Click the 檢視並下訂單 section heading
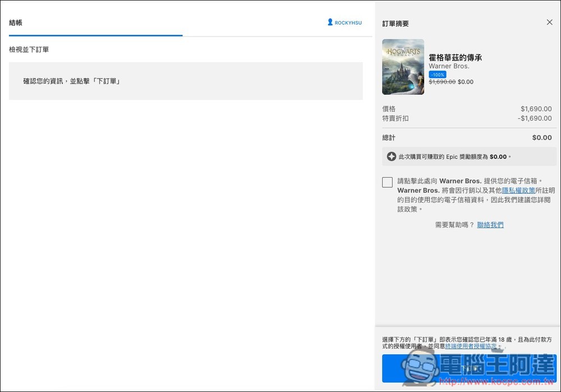This screenshot has width=561, height=392. tap(29, 50)
